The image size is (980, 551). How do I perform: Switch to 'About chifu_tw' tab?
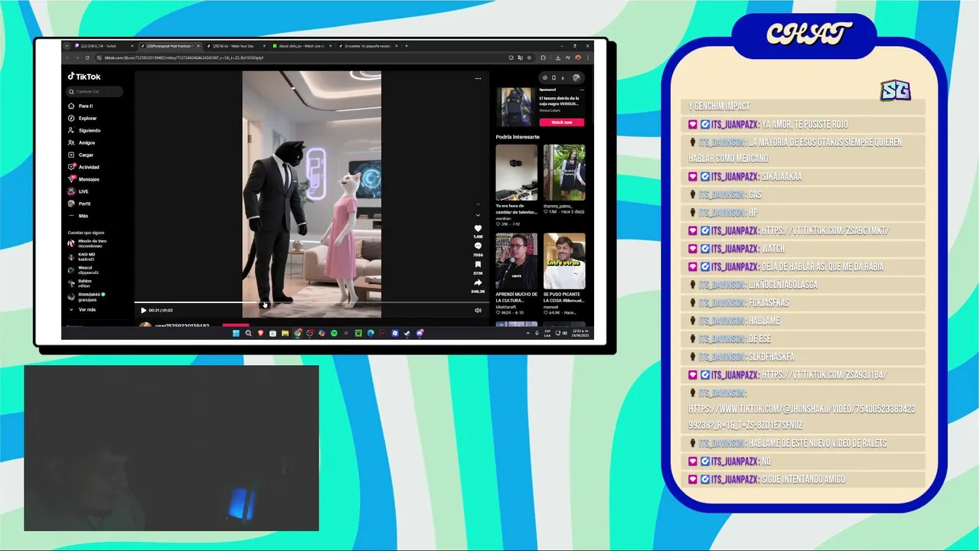point(302,46)
